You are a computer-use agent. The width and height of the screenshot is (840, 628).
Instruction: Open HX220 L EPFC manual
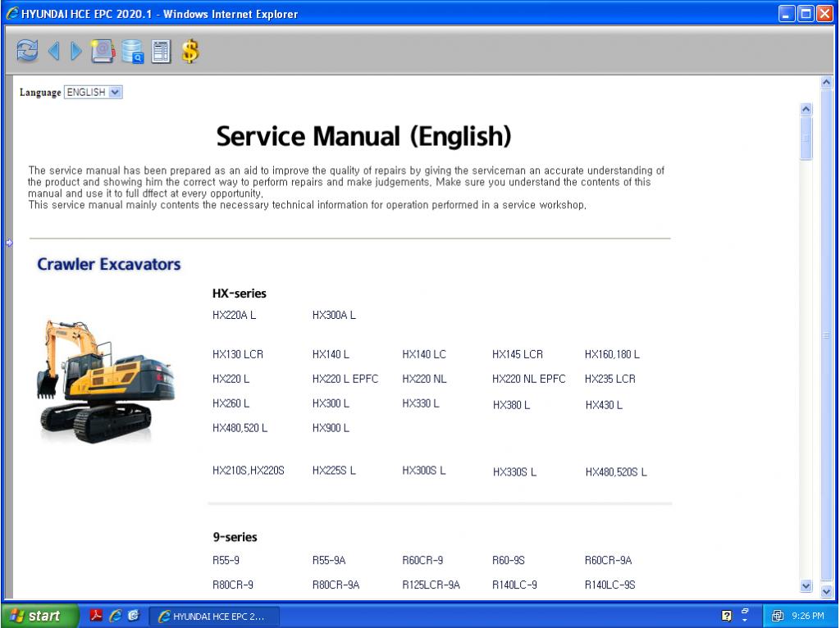click(345, 379)
